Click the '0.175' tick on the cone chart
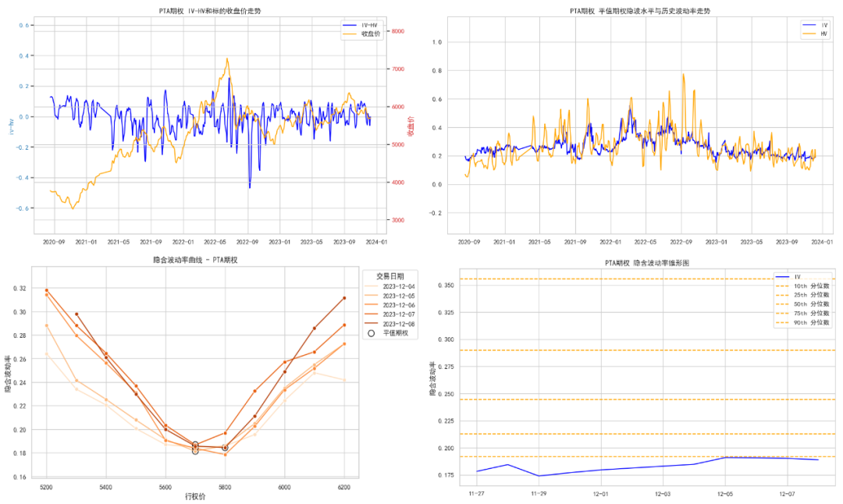The image size is (843, 504). click(x=445, y=475)
